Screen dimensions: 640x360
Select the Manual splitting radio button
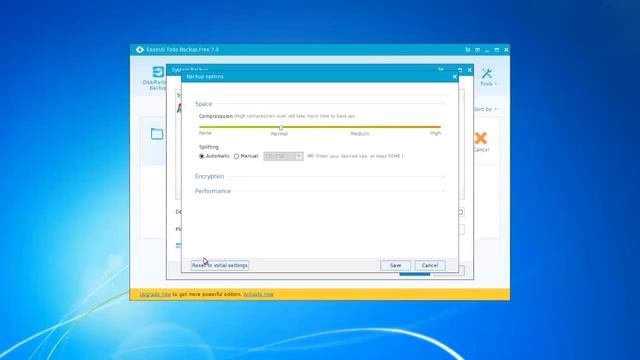pyautogui.click(x=236, y=156)
